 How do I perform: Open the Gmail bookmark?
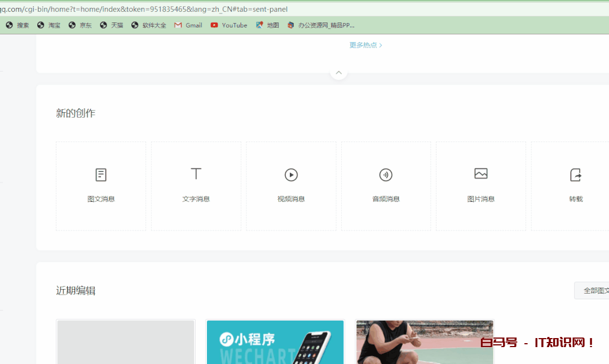(188, 25)
